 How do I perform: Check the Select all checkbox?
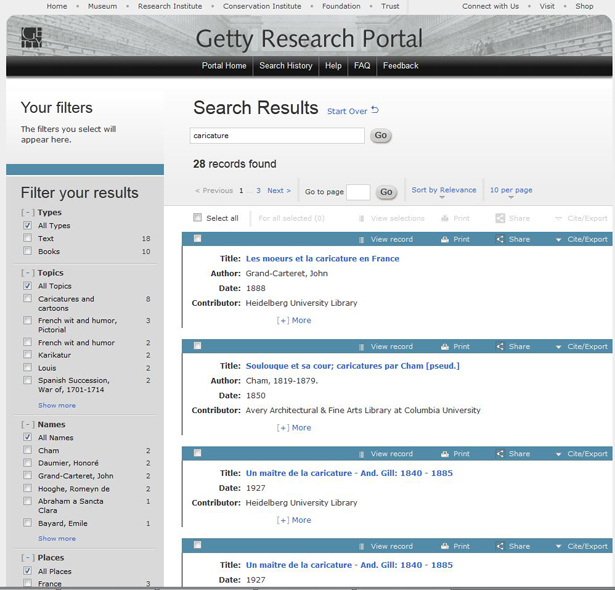click(x=197, y=217)
